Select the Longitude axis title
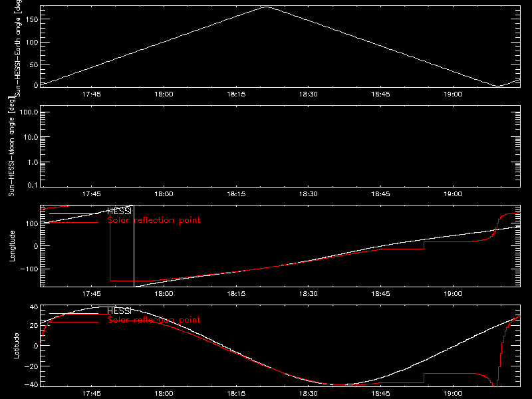This screenshot has height=399, width=532. click(x=12, y=246)
